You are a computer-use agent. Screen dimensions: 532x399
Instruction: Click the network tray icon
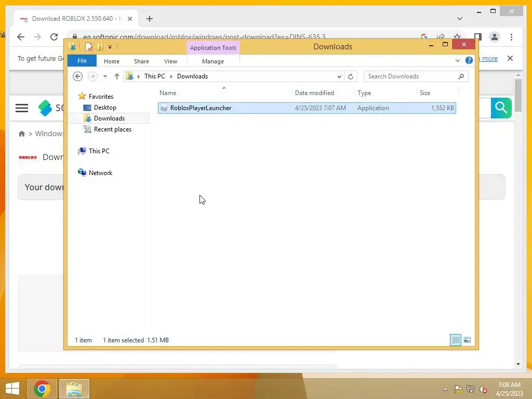pos(471,389)
